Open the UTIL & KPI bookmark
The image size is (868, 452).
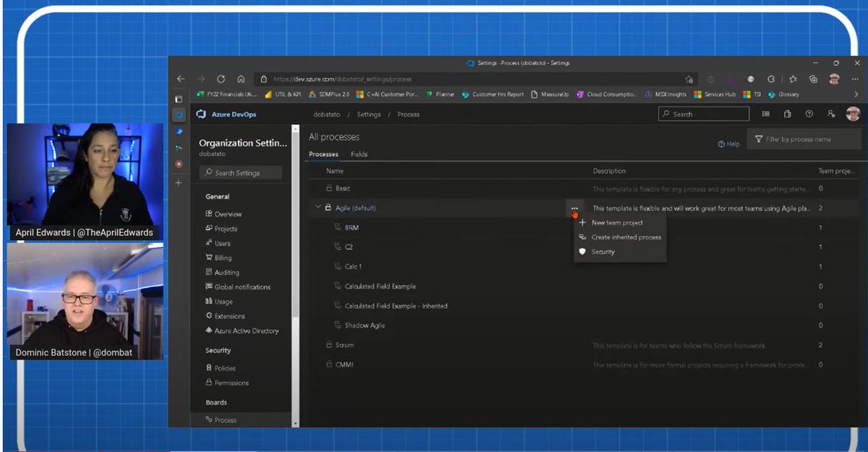tap(283, 95)
